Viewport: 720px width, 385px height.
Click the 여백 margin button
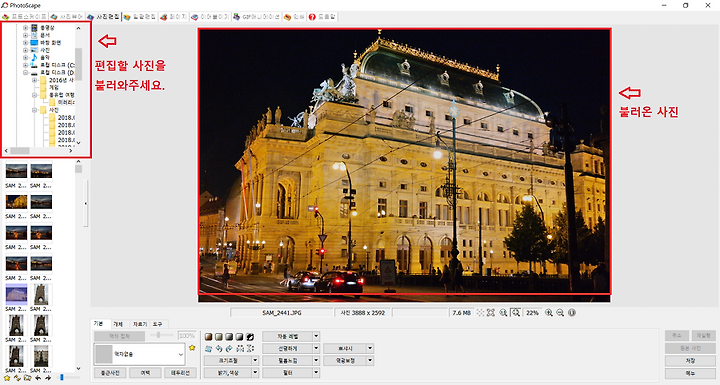tap(145, 373)
